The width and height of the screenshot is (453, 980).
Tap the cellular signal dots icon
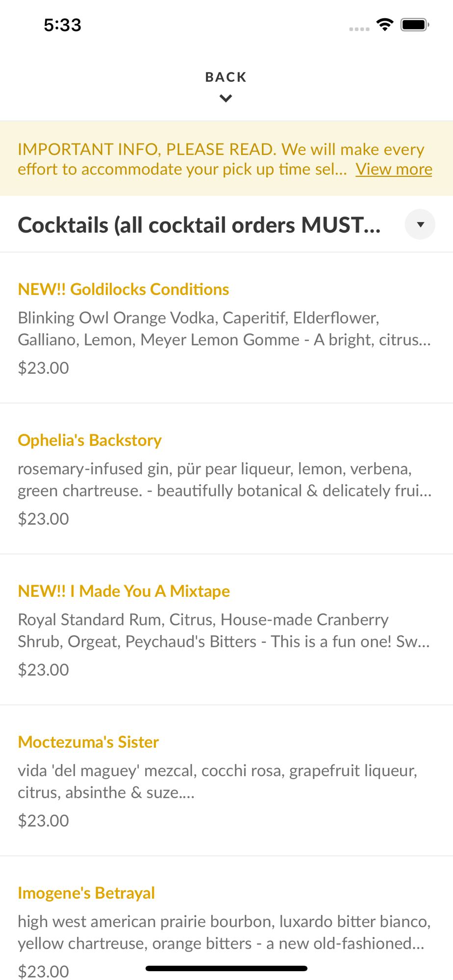pos(359,29)
